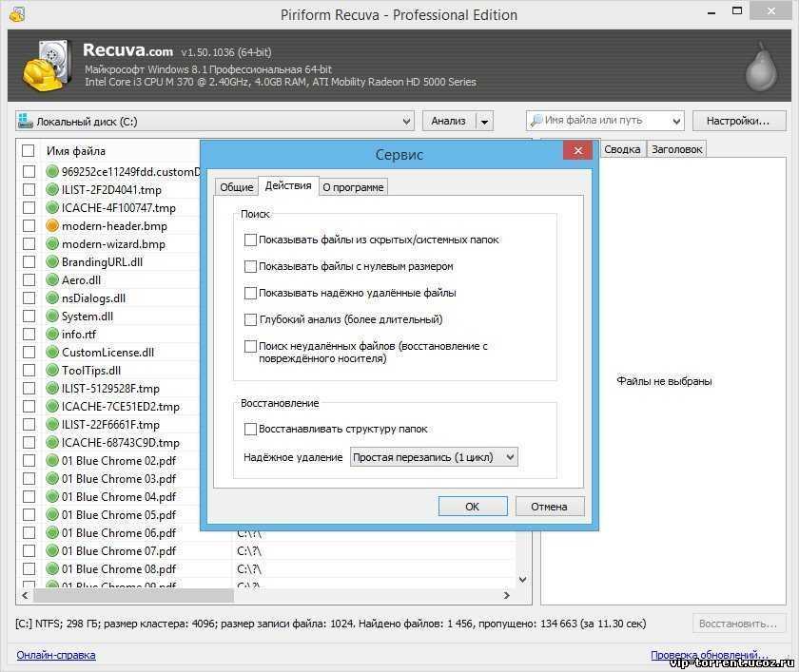Screen dimensions: 799x672
Task: Click the orange status dot beside modern-header.bmp
Action: click(x=52, y=225)
